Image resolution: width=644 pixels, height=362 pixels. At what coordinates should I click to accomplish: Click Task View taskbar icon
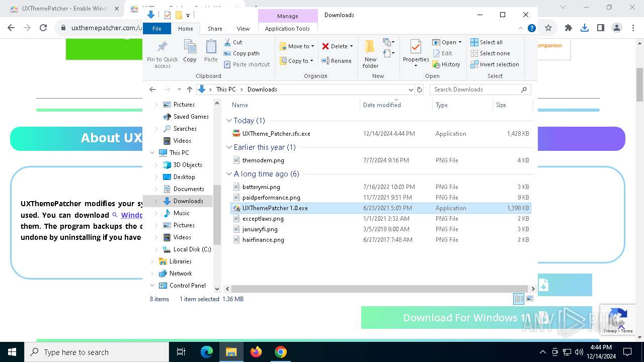coord(181,352)
